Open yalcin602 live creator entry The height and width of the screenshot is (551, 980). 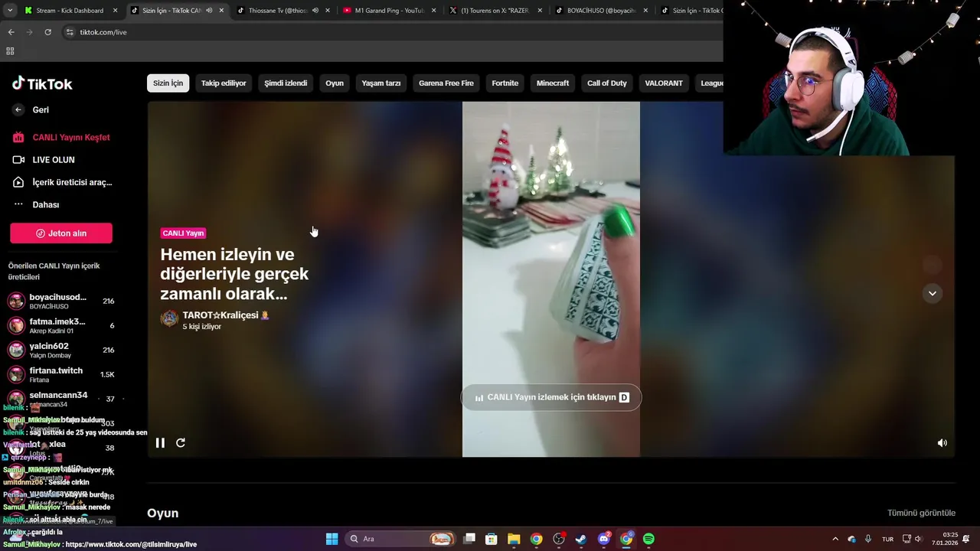[61, 350]
